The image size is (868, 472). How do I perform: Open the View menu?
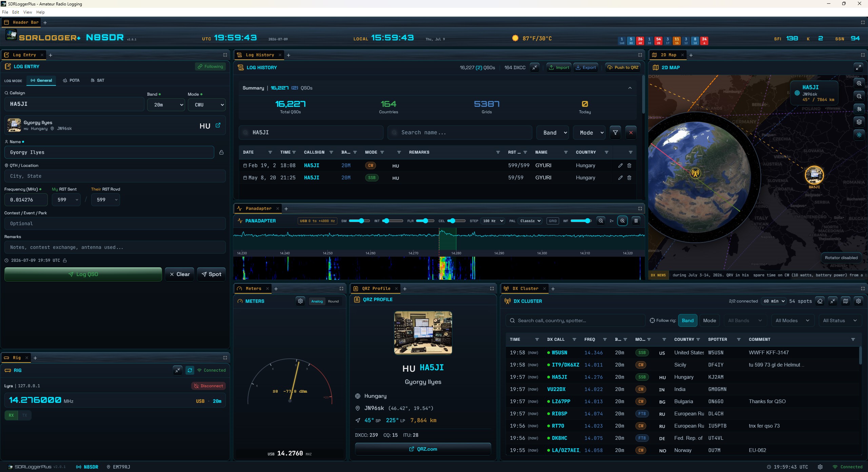pyautogui.click(x=27, y=12)
